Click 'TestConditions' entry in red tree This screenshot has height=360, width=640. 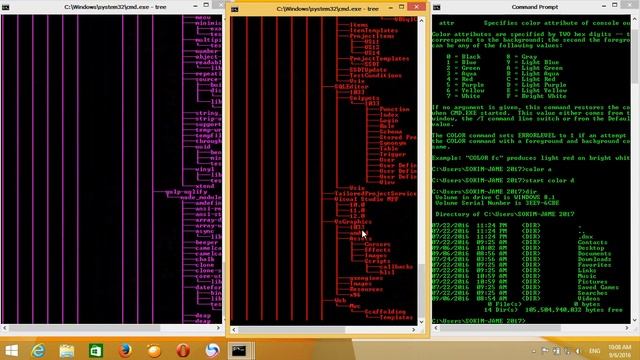click(376, 75)
